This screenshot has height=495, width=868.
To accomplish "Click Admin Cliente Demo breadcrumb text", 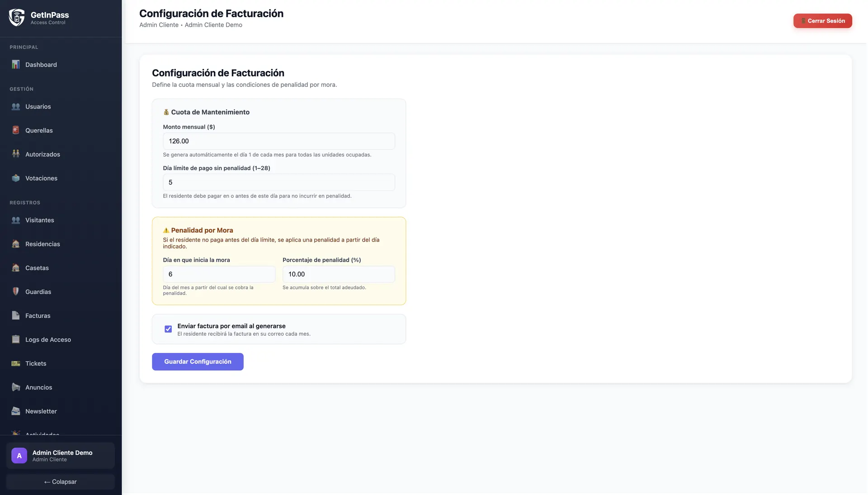I will (x=213, y=25).
